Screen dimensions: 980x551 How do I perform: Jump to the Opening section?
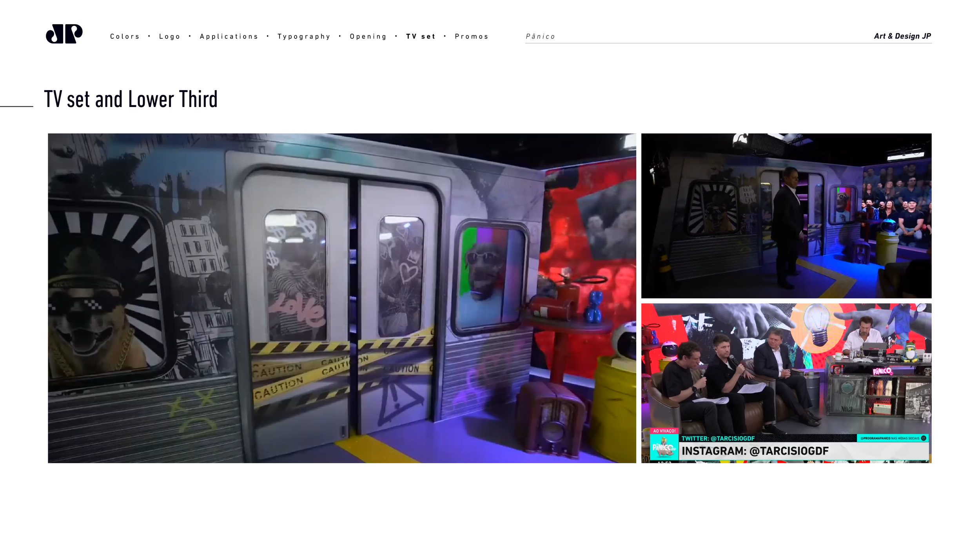click(x=368, y=36)
